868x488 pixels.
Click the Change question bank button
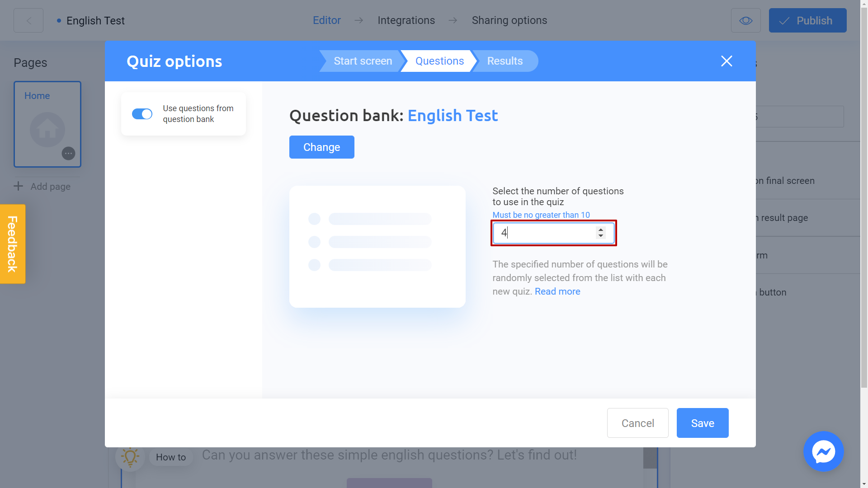(x=322, y=147)
